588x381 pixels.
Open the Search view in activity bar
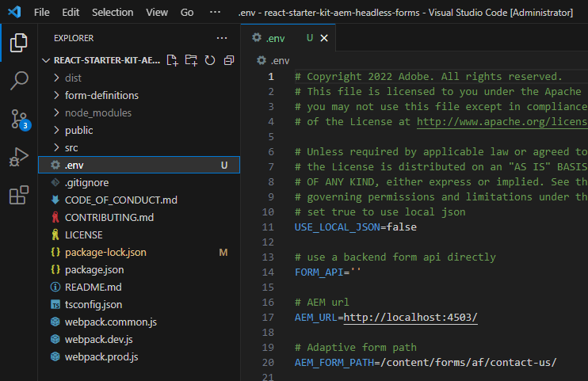19,81
